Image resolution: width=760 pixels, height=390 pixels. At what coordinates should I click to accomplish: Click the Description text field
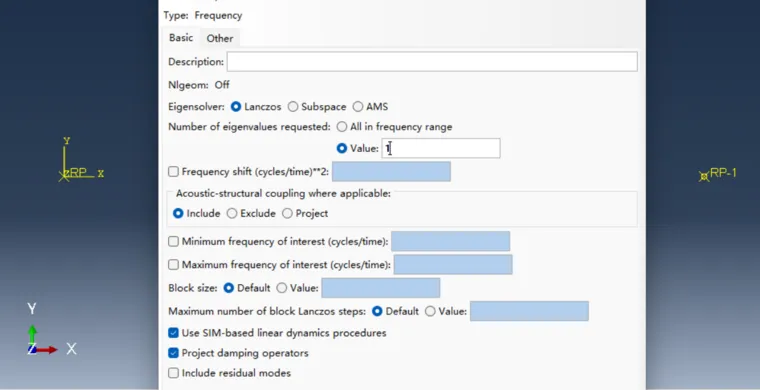tap(432, 62)
